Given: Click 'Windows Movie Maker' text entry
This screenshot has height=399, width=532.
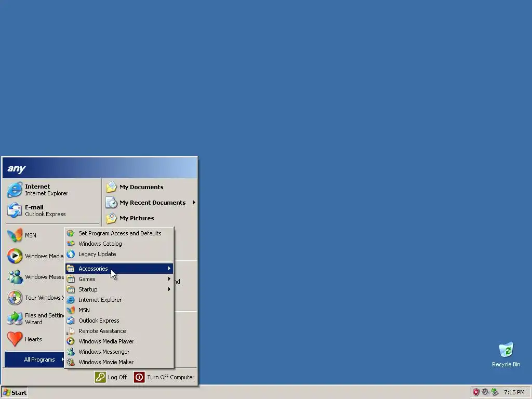Looking at the screenshot, I should click(x=106, y=362).
